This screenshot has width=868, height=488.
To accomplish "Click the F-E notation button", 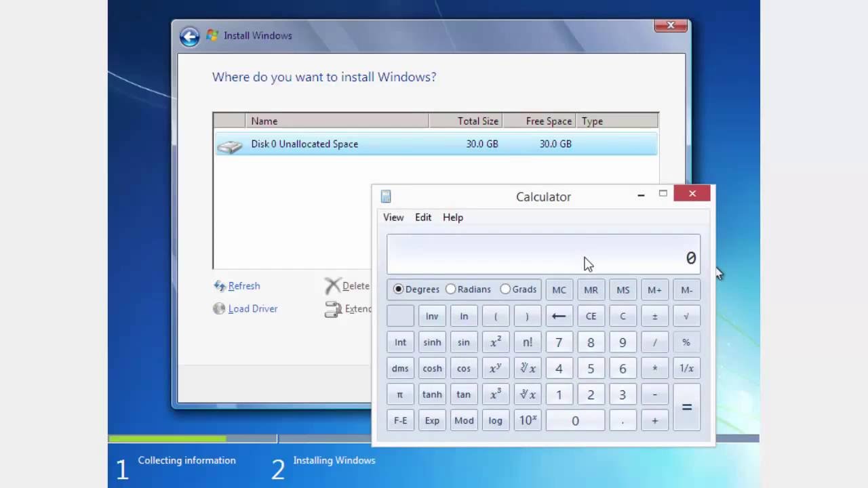I will 400,421.
